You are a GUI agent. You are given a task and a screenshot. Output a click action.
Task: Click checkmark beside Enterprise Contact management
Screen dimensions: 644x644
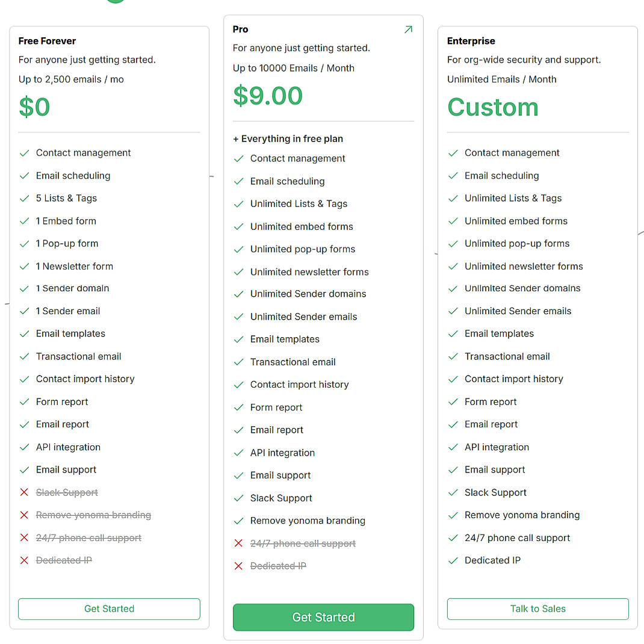(453, 153)
